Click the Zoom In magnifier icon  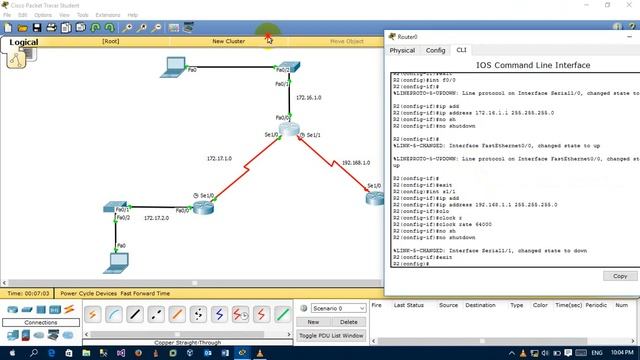click(x=127, y=28)
